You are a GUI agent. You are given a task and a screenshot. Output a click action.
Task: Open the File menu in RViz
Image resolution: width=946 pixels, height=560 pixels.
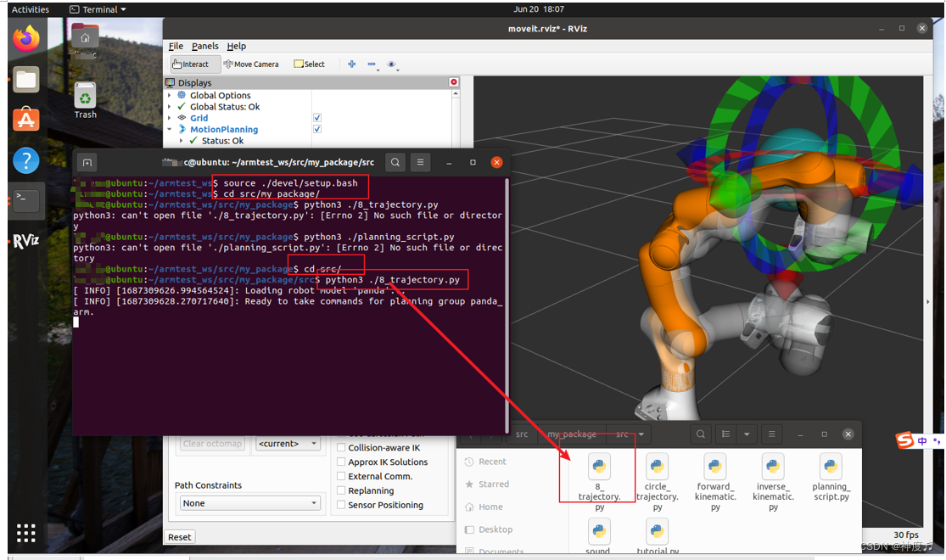(176, 46)
